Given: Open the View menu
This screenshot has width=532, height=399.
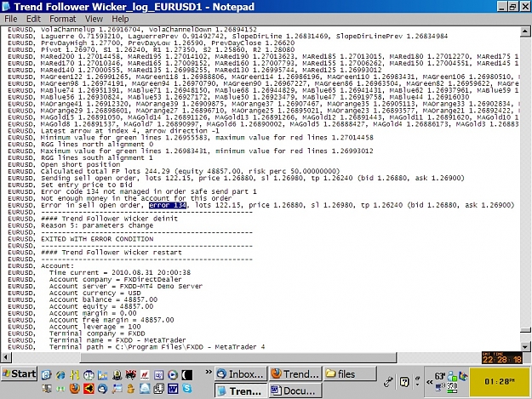Looking at the screenshot, I should pyautogui.click(x=94, y=19).
